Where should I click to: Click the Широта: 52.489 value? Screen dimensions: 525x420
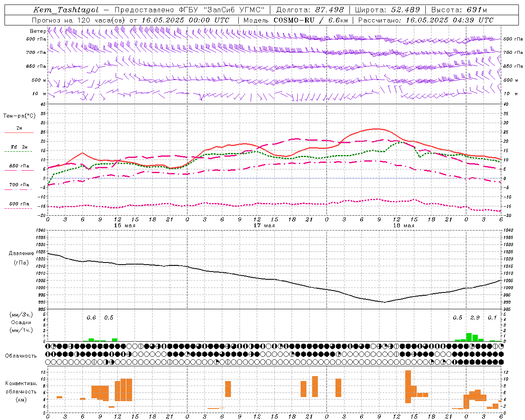coord(388,10)
